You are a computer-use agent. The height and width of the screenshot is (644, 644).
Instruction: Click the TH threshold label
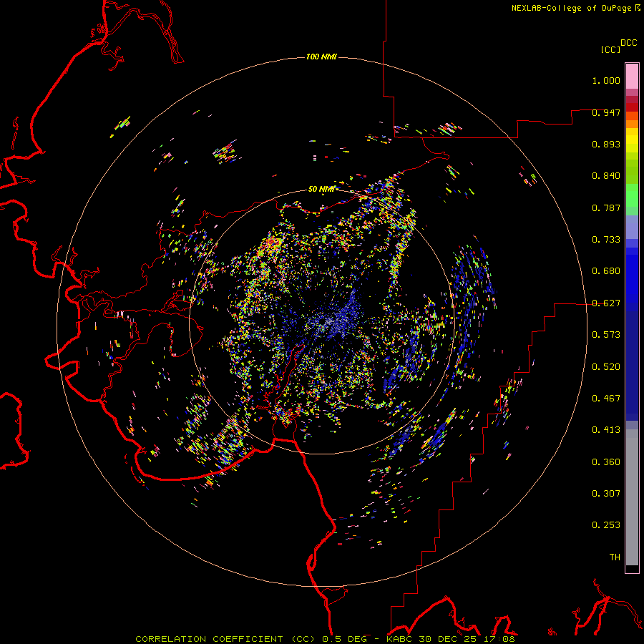(615, 557)
